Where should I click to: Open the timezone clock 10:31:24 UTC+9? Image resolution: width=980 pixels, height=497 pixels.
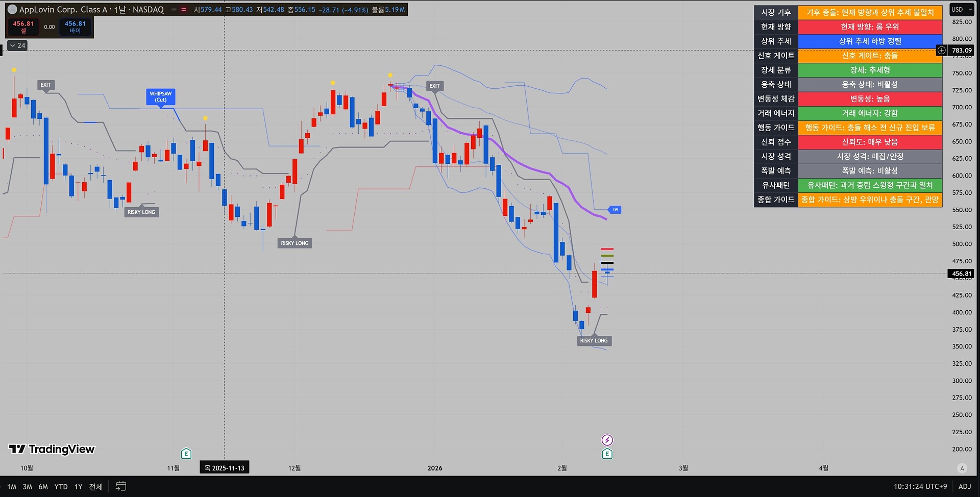(x=920, y=486)
